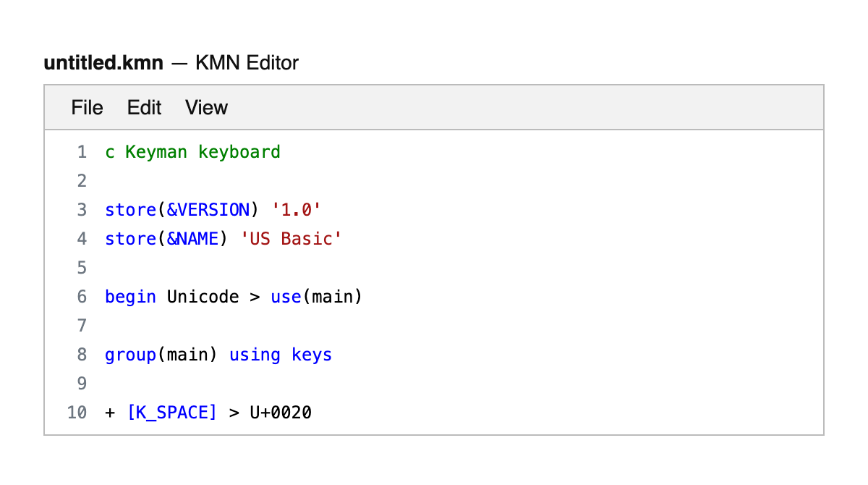Click the 'c Keyman keyboard' comment line
Screen dimensions: 868x485
192,152
